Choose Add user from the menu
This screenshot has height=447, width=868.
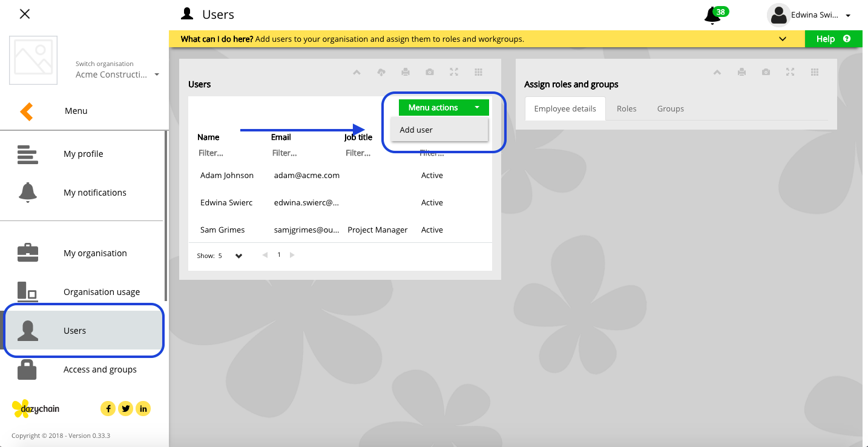pyautogui.click(x=439, y=130)
